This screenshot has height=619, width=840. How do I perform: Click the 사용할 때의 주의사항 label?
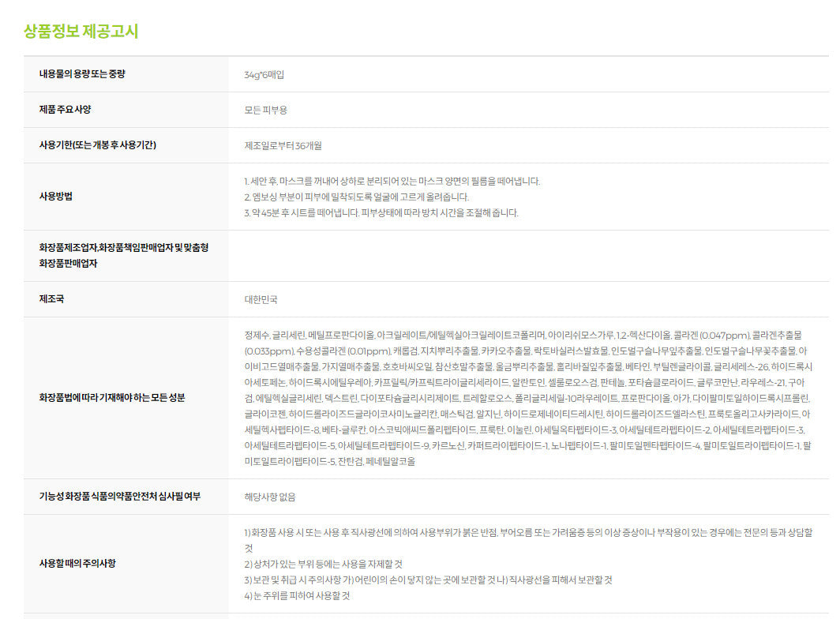pyautogui.click(x=79, y=564)
